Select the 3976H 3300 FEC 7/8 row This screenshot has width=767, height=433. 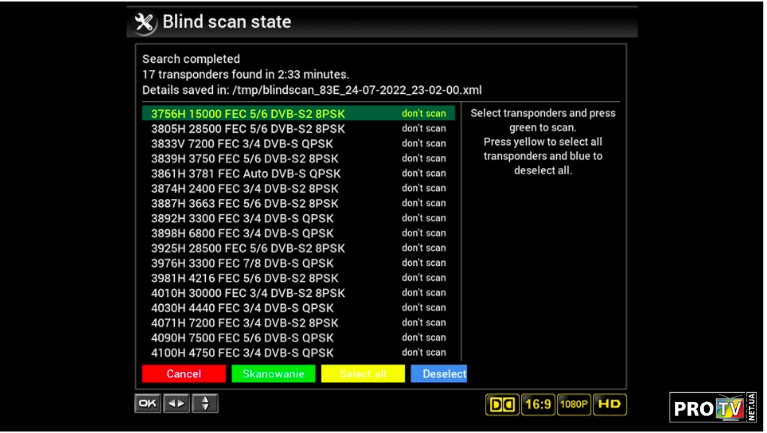(x=242, y=263)
